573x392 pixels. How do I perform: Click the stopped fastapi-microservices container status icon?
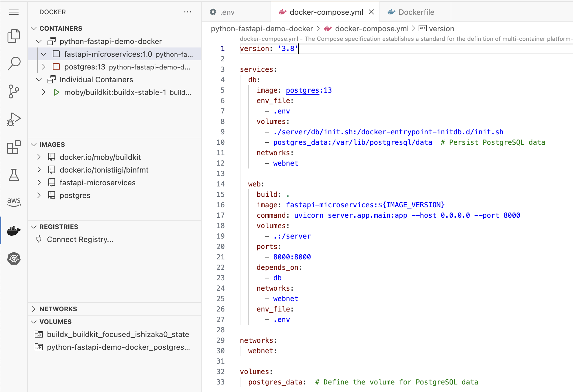coord(56,54)
